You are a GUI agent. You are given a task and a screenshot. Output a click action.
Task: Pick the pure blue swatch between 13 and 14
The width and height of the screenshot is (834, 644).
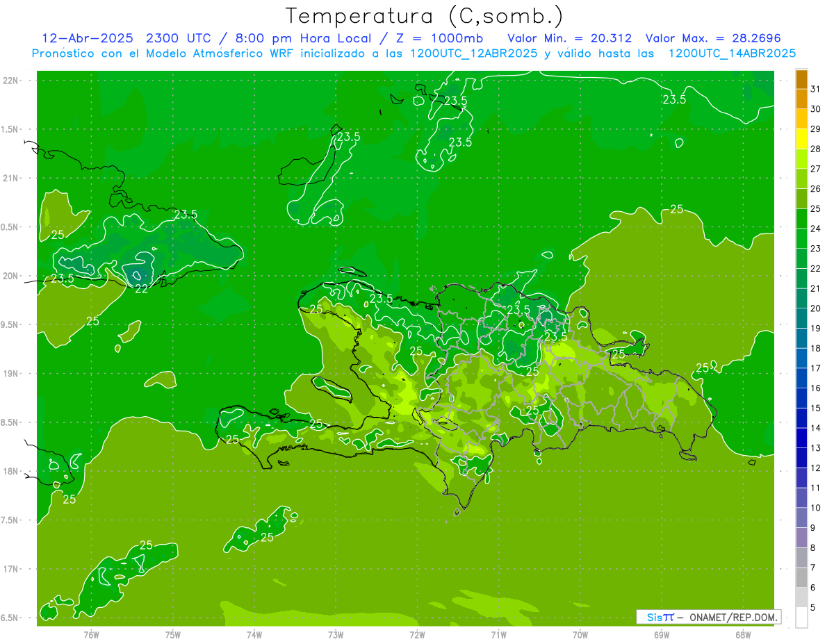pyautogui.click(x=801, y=438)
